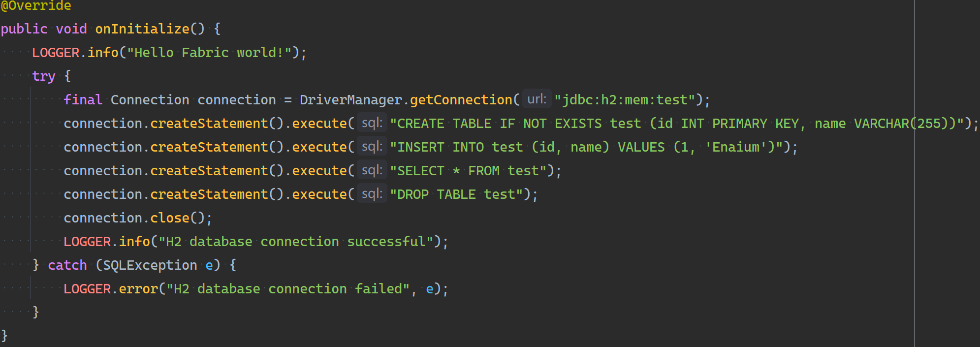Click the url: parameter inlay hint
Screen dimensions: 980x347
[537, 99]
